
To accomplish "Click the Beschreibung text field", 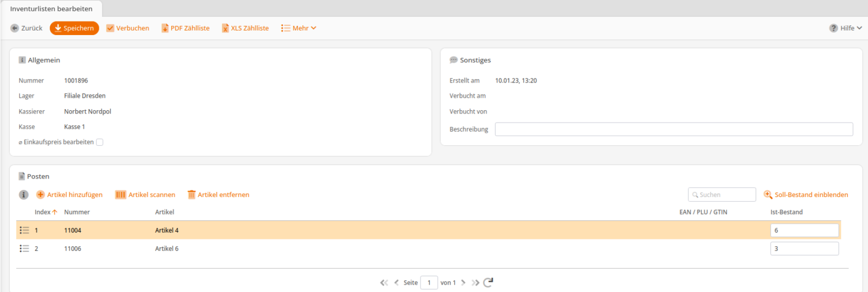I will 674,129.
